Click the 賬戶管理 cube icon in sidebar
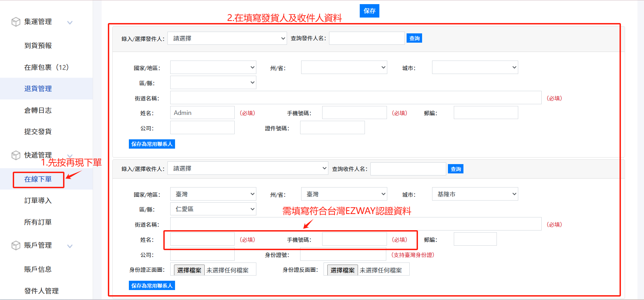Image resolution: width=644 pixels, height=300 pixels. tap(16, 246)
